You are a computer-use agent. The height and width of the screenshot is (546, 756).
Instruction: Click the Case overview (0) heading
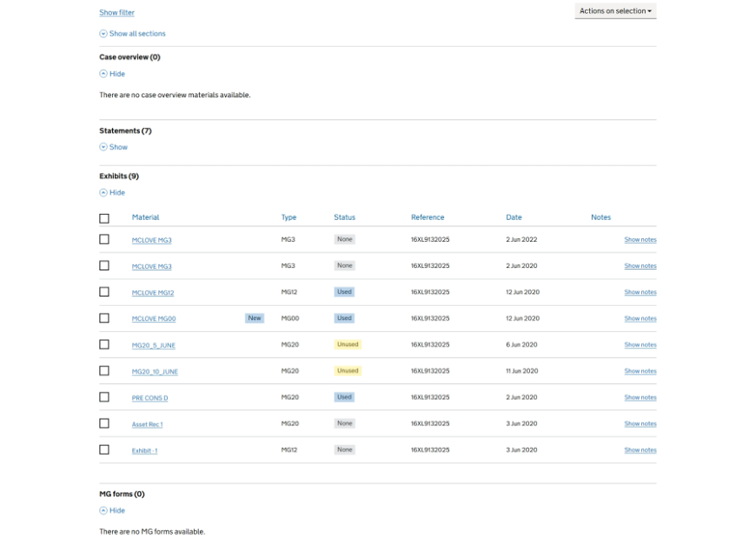coord(129,57)
